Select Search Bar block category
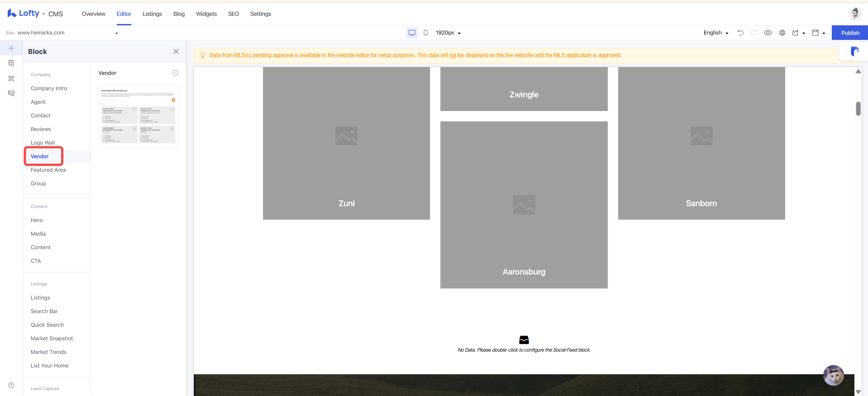This screenshot has width=868, height=396. 44,311
